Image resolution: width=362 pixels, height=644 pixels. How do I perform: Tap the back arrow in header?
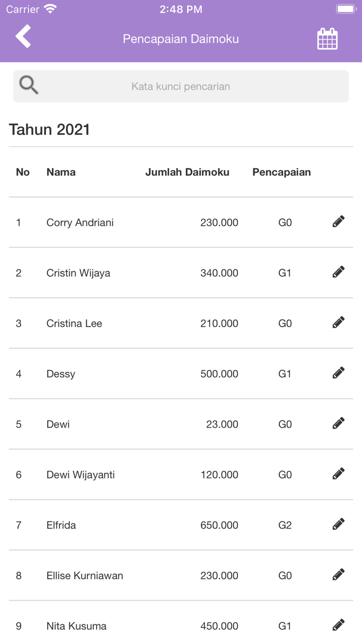tap(23, 37)
